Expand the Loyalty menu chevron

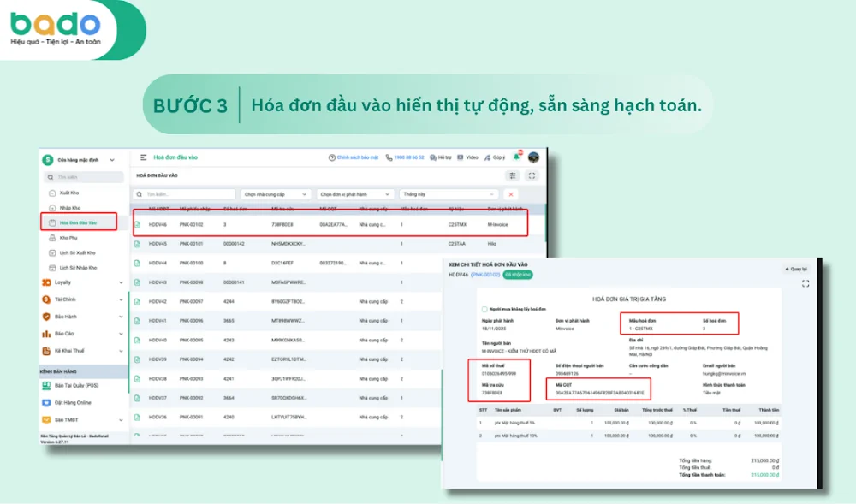(121, 282)
